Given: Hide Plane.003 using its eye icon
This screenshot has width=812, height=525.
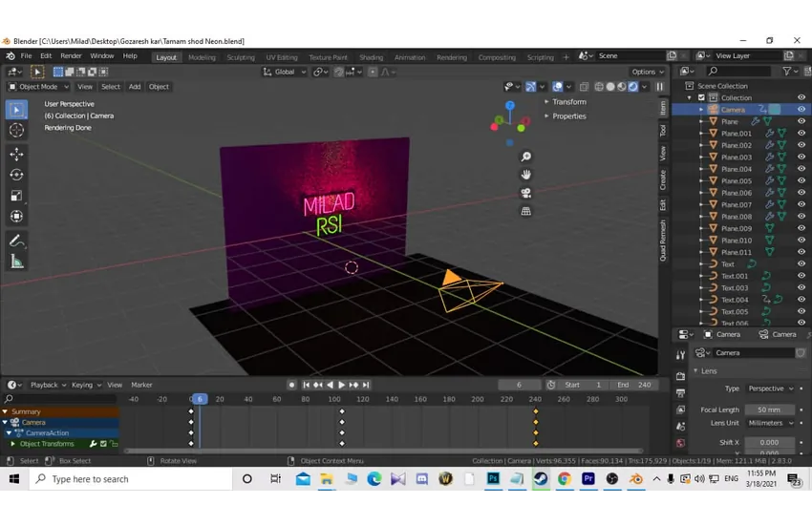Looking at the screenshot, I should tap(801, 157).
